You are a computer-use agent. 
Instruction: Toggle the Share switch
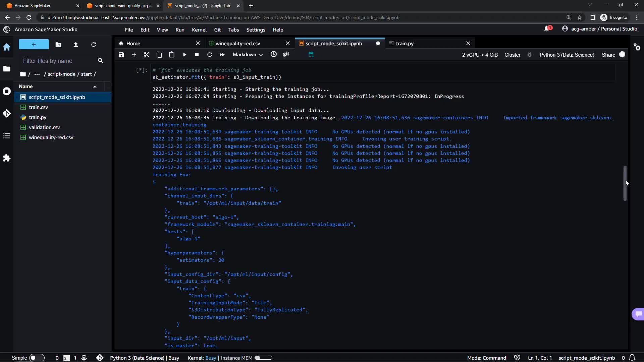point(622,55)
